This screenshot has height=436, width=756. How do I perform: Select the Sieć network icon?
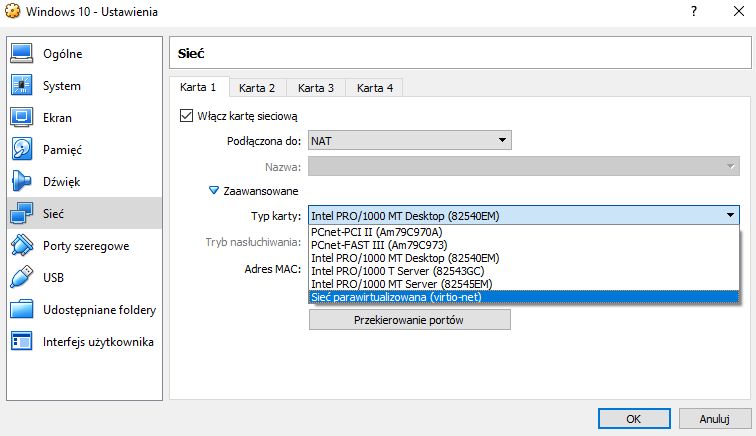22,213
